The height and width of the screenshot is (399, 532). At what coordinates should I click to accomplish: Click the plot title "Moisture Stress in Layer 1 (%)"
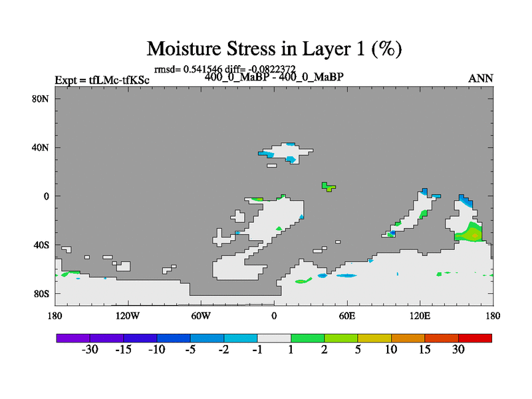point(274,49)
